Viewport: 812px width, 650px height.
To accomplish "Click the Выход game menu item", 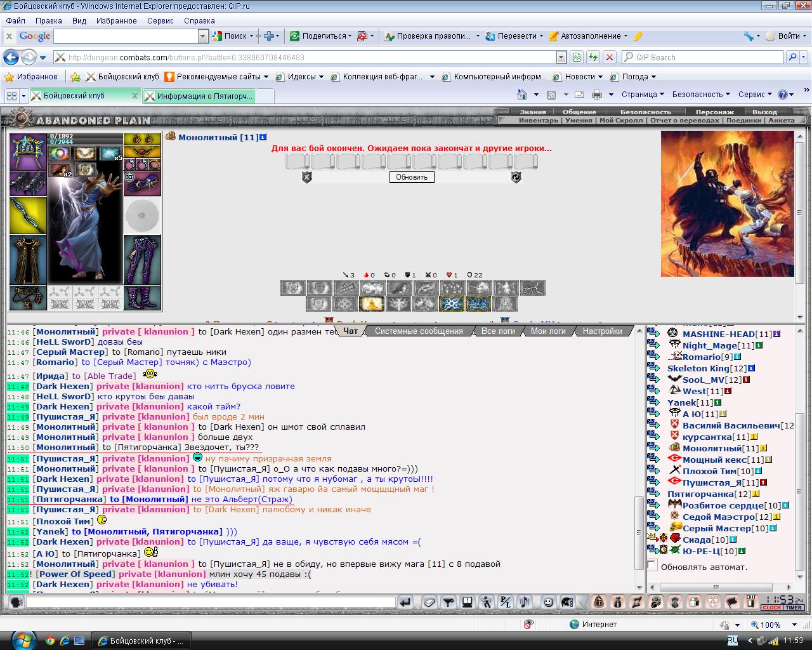I will (765, 112).
